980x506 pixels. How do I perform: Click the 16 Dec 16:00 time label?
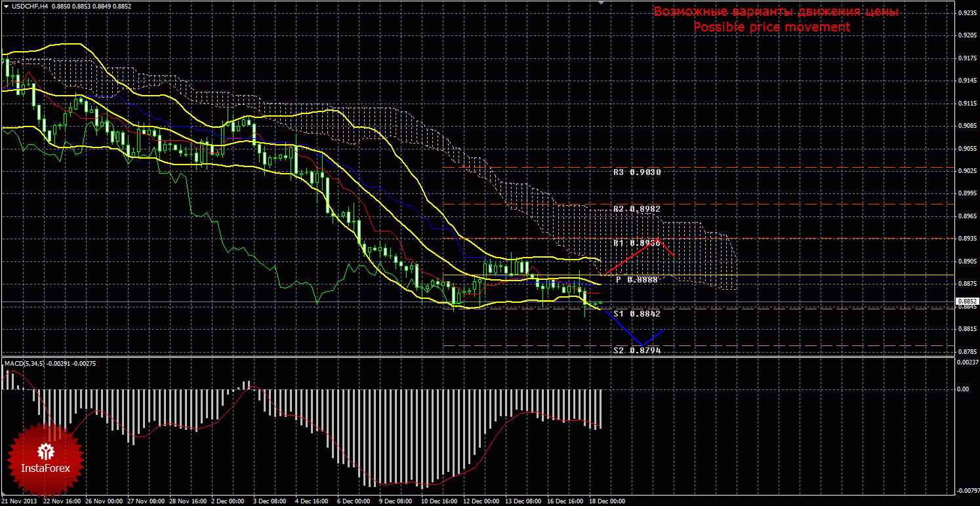point(566,501)
